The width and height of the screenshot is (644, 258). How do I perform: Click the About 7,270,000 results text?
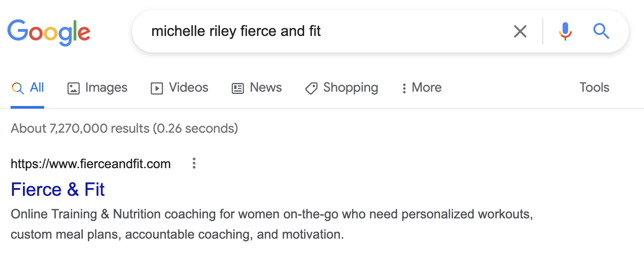tap(124, 128)
